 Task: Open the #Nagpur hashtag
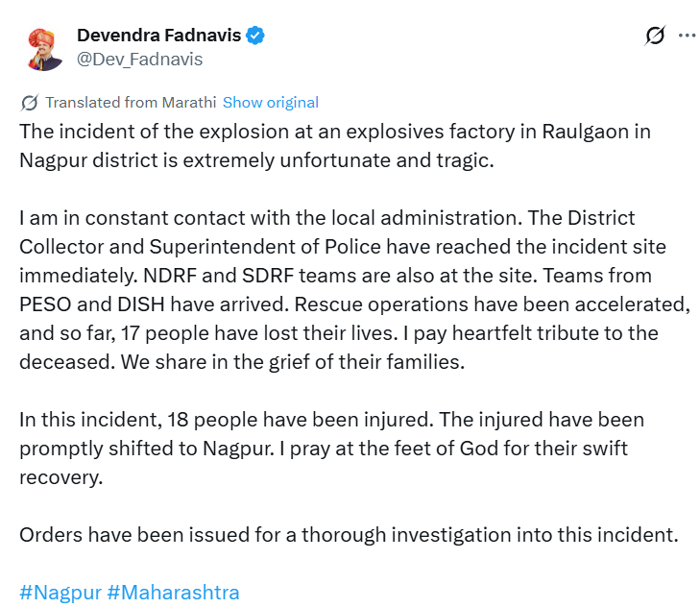tap(60, 592)
